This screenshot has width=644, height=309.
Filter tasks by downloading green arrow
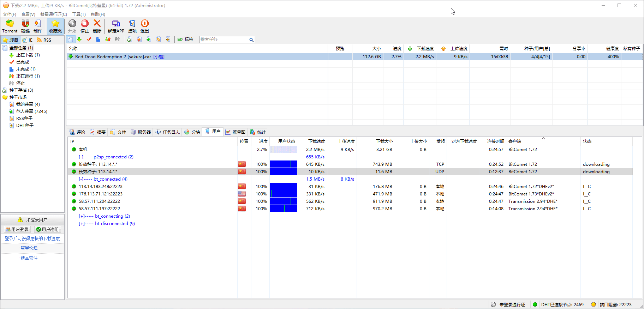pyautogui.click(x=79, y=40)
